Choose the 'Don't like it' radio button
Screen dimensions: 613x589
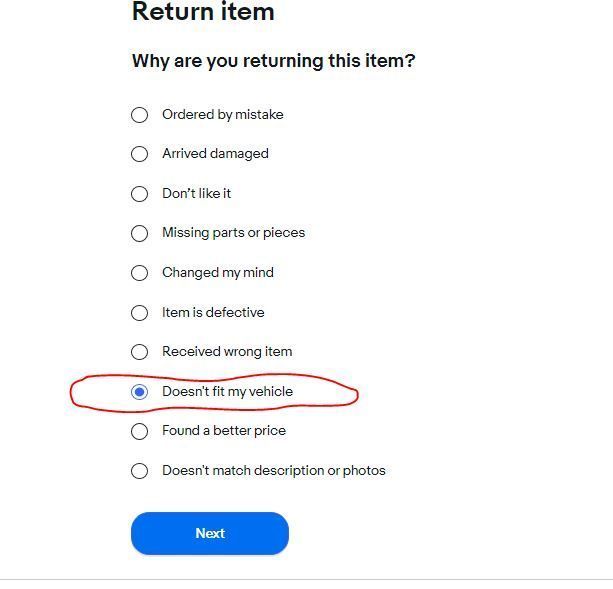140,194
